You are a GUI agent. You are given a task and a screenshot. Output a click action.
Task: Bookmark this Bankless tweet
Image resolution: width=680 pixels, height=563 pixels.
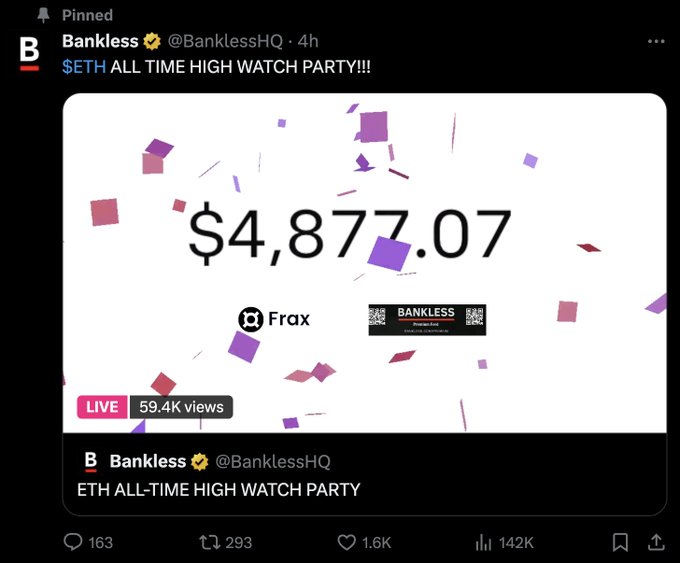click(620, 542)
